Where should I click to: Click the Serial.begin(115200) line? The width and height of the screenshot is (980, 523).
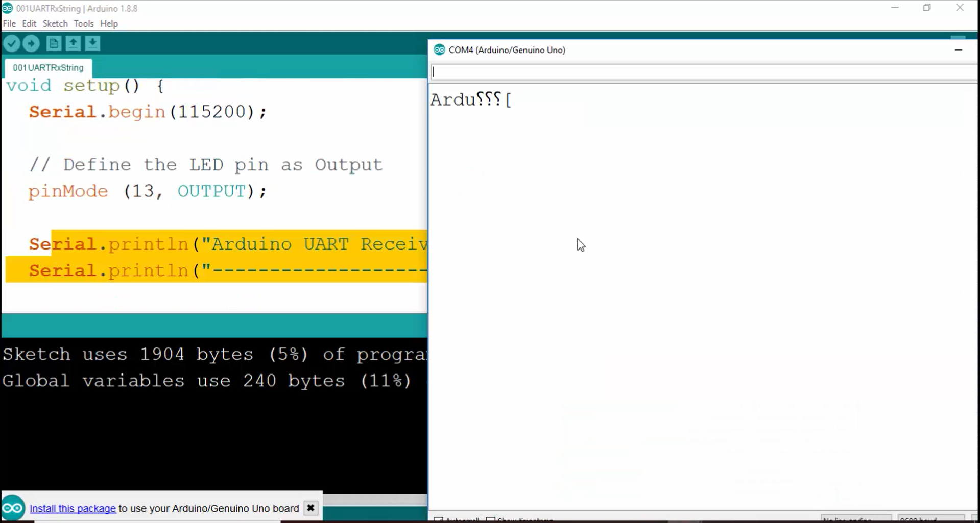148,112
